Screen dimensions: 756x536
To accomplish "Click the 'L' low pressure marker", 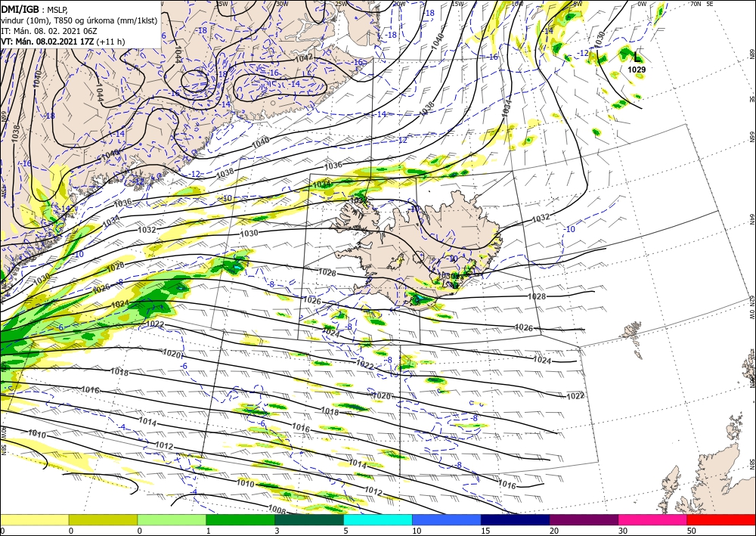I will (x=637, y=58).
